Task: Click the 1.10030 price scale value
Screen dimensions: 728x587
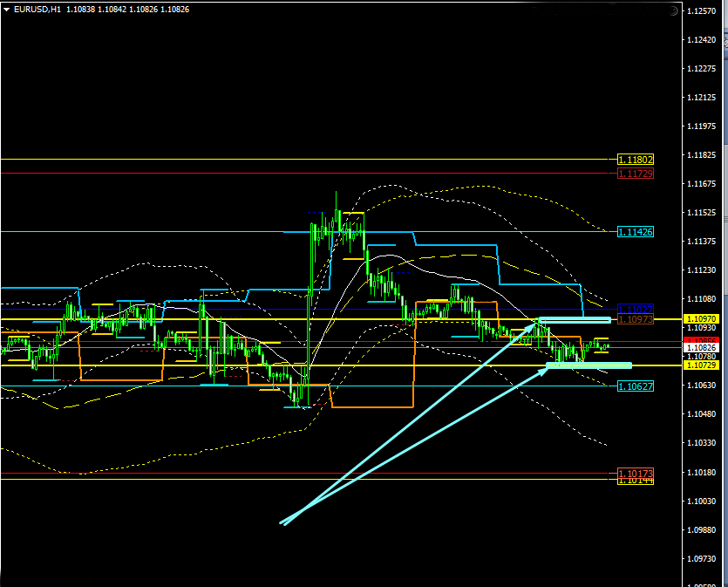Action: 702,501
